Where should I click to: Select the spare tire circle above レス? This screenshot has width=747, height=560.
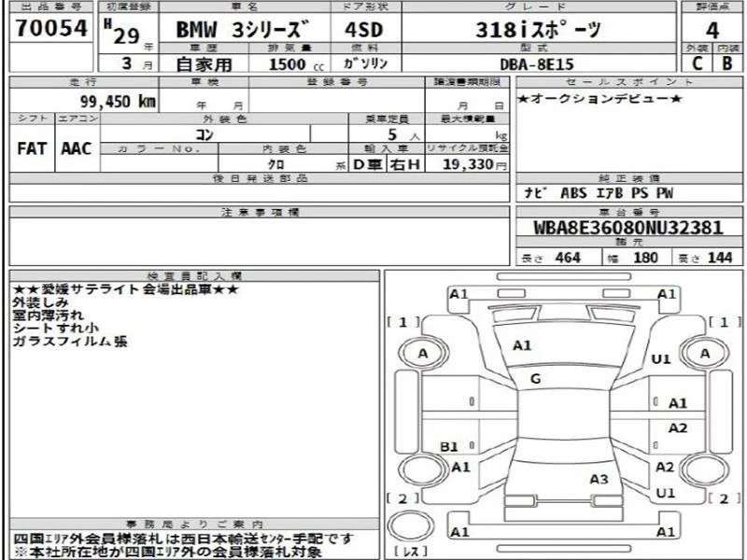[x=409, y=525]
